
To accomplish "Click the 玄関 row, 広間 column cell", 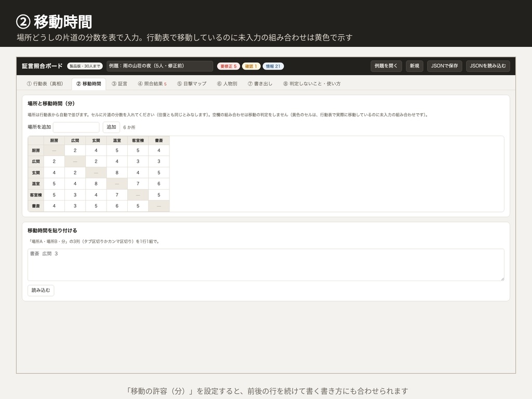I will [75, 172].
